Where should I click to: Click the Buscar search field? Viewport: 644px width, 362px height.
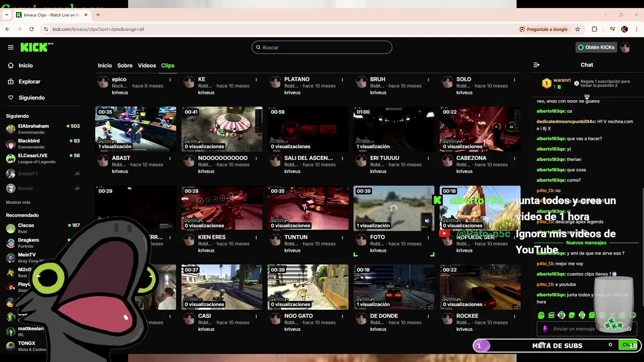322,47
